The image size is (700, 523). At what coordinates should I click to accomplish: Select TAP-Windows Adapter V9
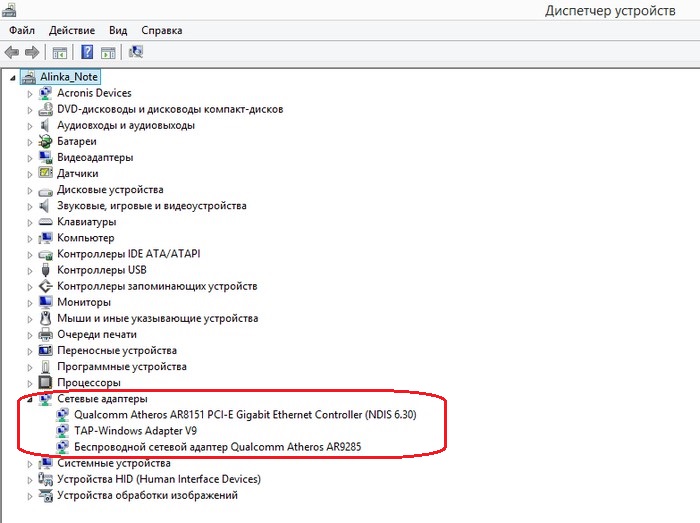tap(135, 431)
